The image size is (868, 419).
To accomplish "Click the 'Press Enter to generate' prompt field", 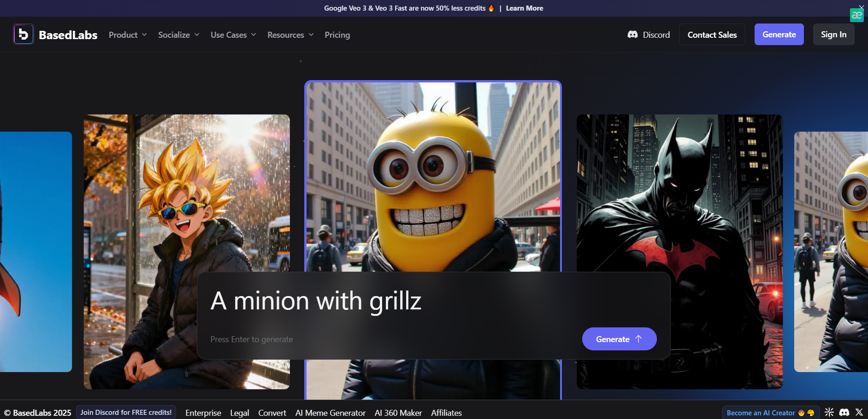I will point(369,339).
